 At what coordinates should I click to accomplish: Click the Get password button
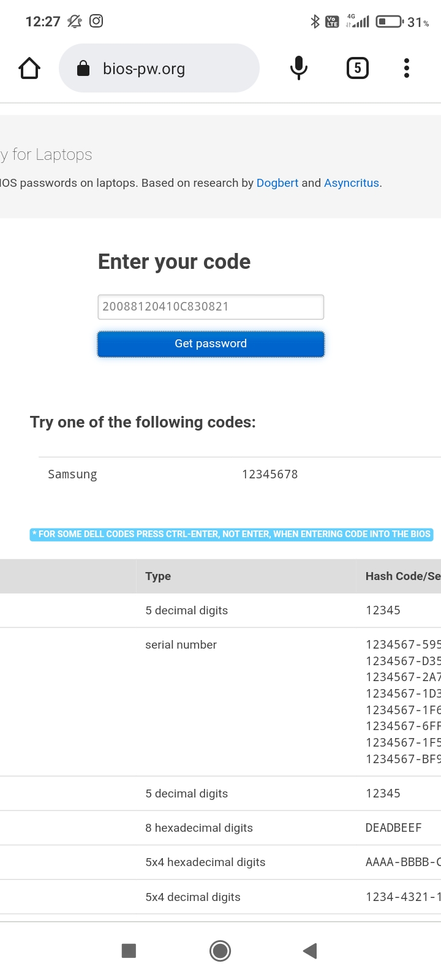pos(211,344)
